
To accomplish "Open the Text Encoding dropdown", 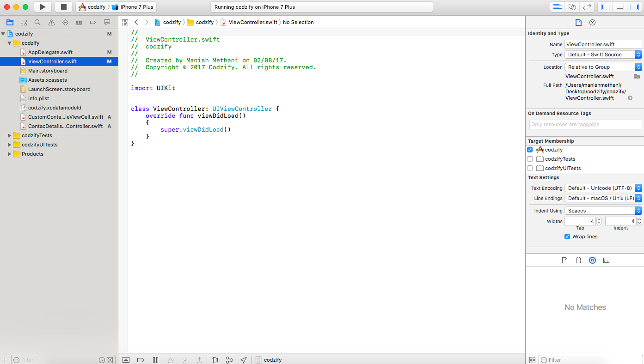I will click(x=603, y=188).
